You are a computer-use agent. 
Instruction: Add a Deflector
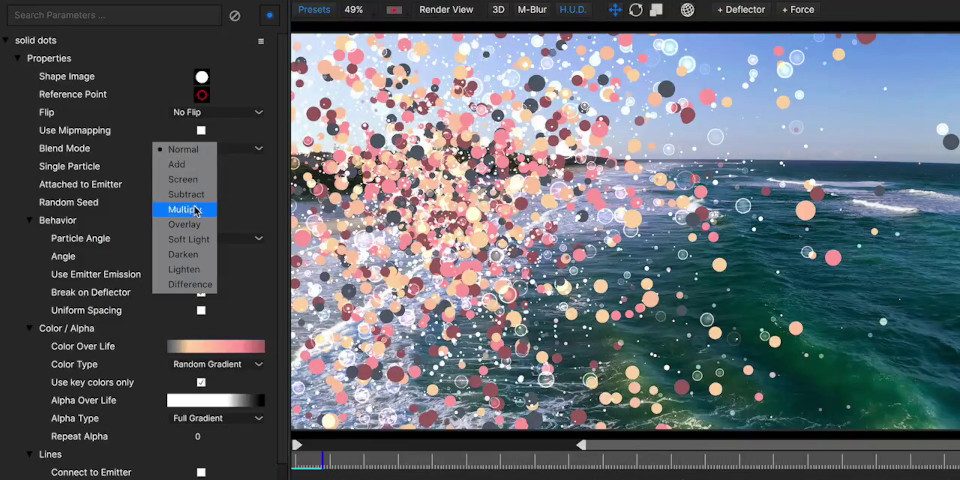(x=741, y=10)
